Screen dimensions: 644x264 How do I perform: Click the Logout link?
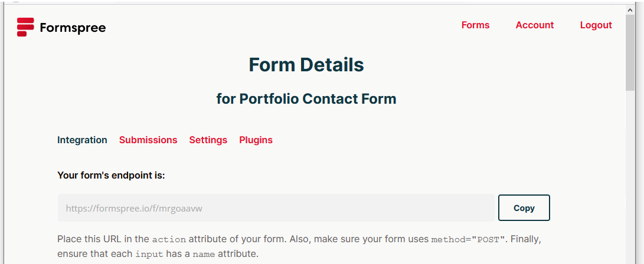click(596, 25)
